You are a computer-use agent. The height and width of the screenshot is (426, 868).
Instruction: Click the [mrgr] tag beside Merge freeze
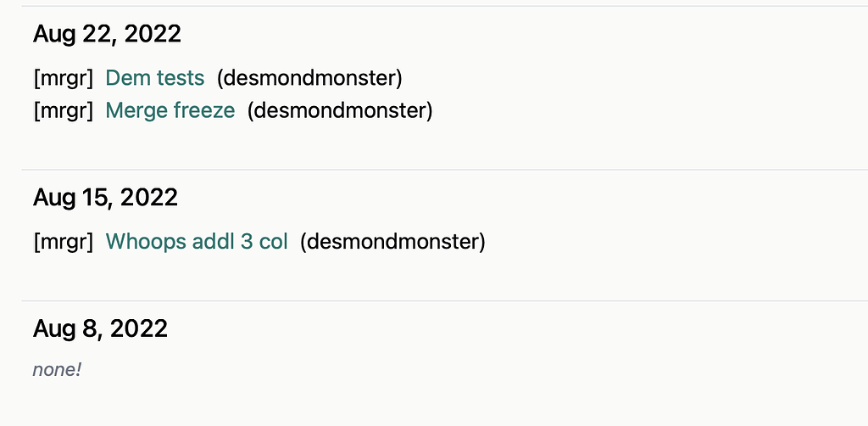coord(63,110)
